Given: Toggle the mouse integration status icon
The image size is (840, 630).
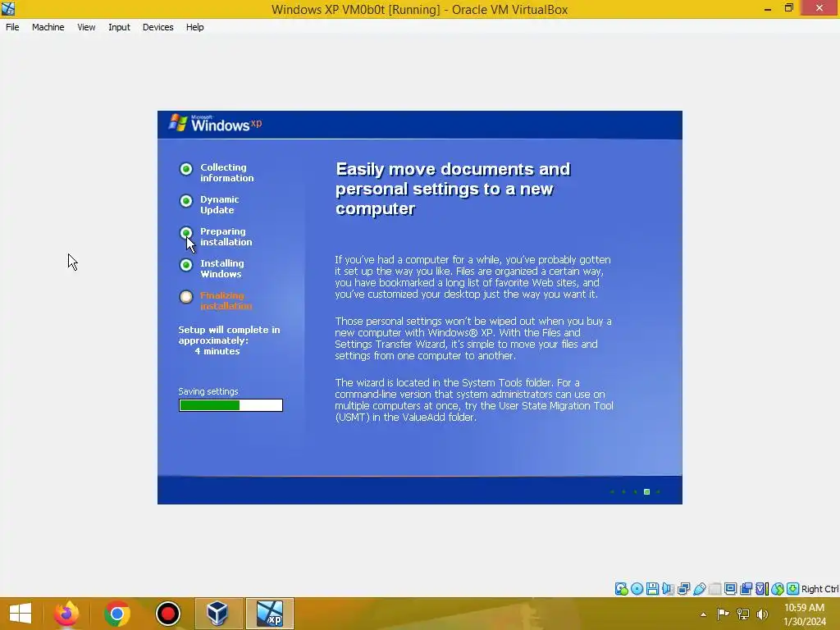Looking at the screenshot, I should pyautogui.click(x=778, y=589).
